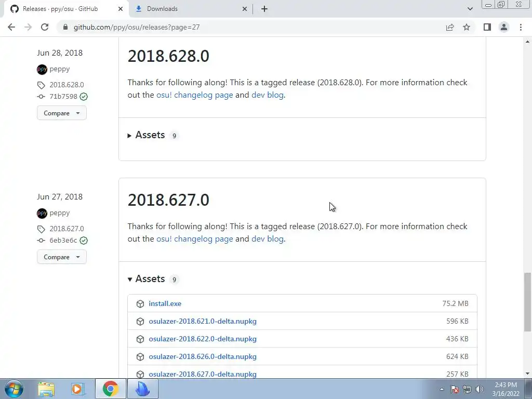Close the Releases ppy/osu tab

(121, 9)
